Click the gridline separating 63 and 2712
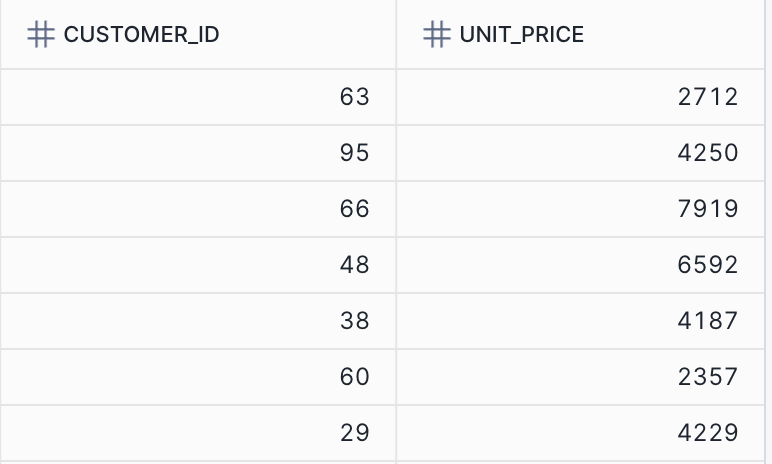The height and width of the screenshot is (464, 772). click(396, 97)
